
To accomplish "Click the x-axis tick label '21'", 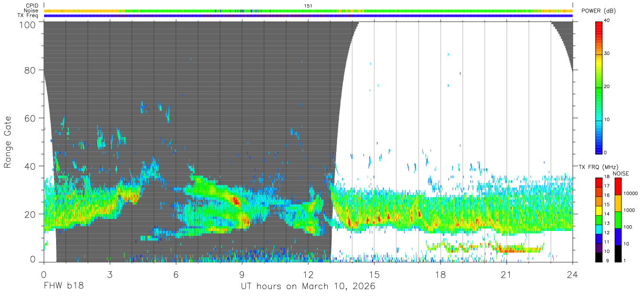I will 506,274.
